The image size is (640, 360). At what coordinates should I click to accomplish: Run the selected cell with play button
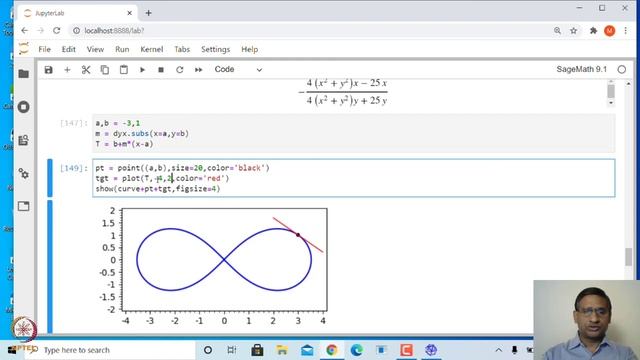click(x=142, y=69)
